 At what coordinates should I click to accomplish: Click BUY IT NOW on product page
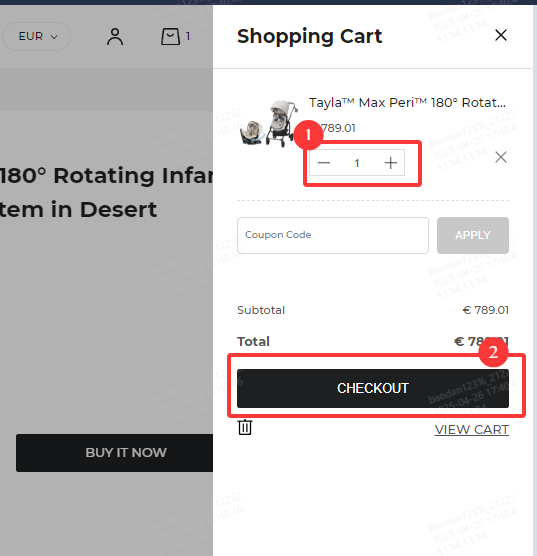[115, 453]
